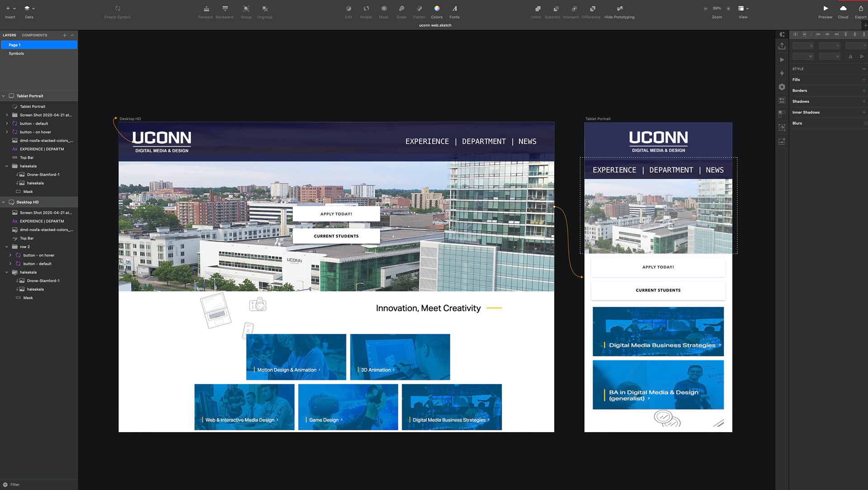Click the Mask toolbar icon
Screen dimensions: 868x490
(x=384, y=9)
